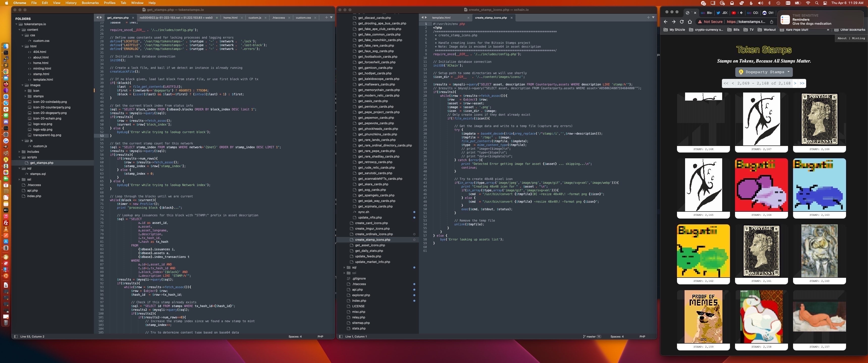
Task: Click the share icon in Chrome's address bar
Action: click(772, 21)
